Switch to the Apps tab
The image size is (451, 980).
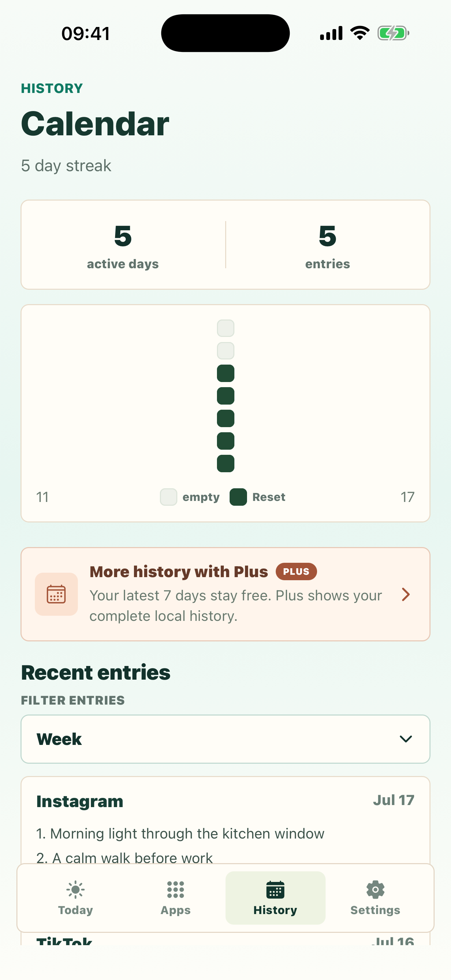[175, 898]
